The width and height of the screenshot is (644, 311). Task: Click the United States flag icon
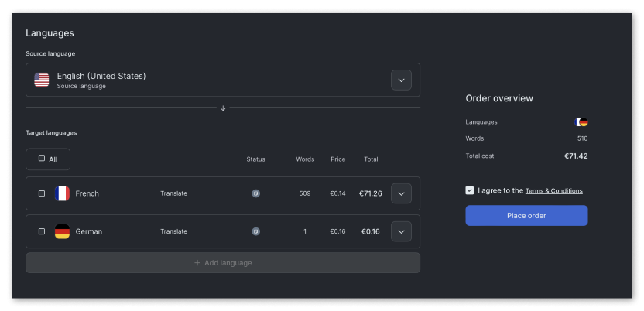point(42,80)
